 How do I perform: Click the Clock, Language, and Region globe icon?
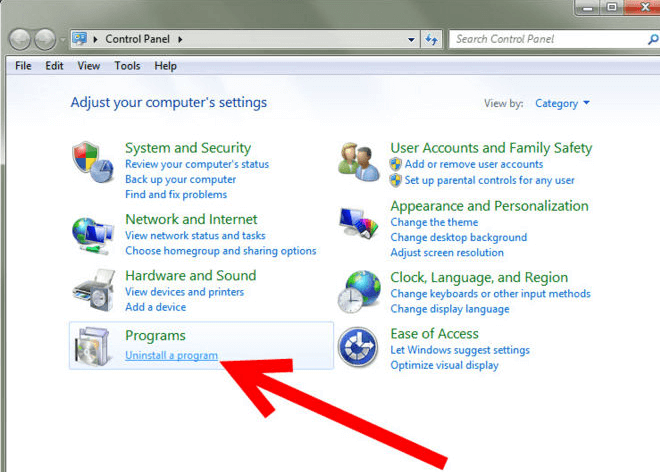point(359,292)
